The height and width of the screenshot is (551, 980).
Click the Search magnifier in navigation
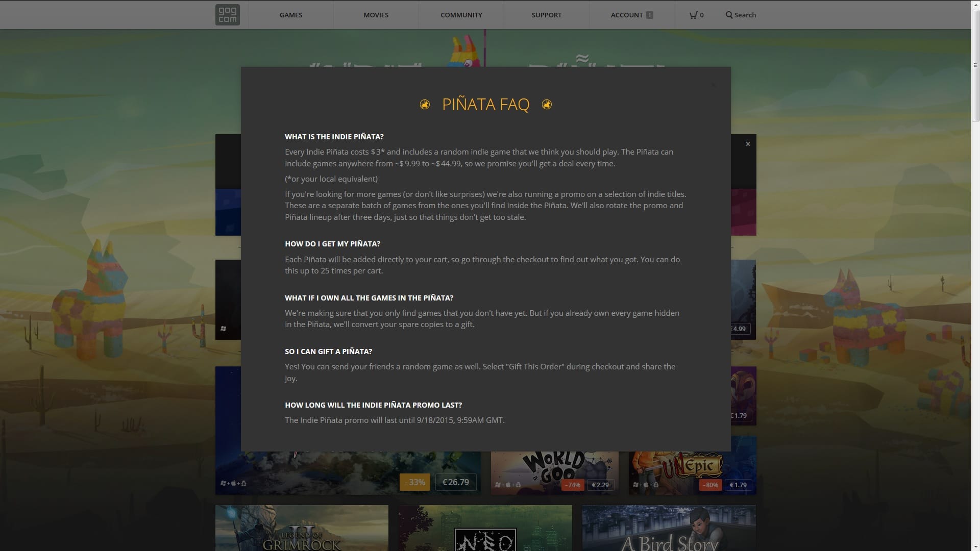729,15
